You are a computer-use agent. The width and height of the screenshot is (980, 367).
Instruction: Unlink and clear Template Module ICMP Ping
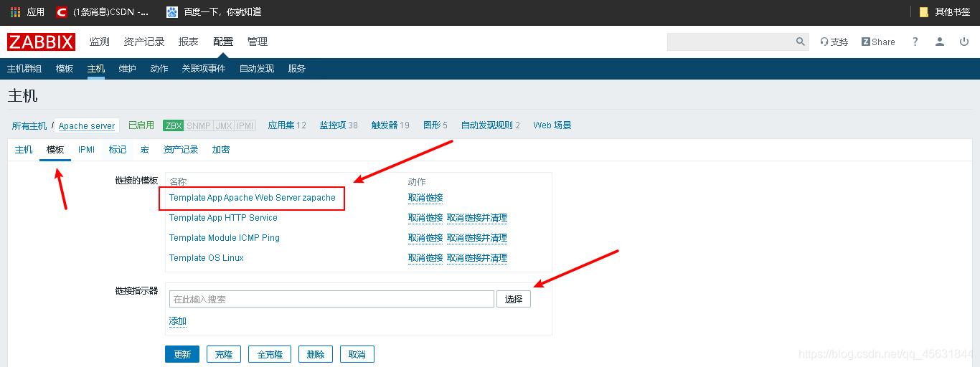click(477, 238)
